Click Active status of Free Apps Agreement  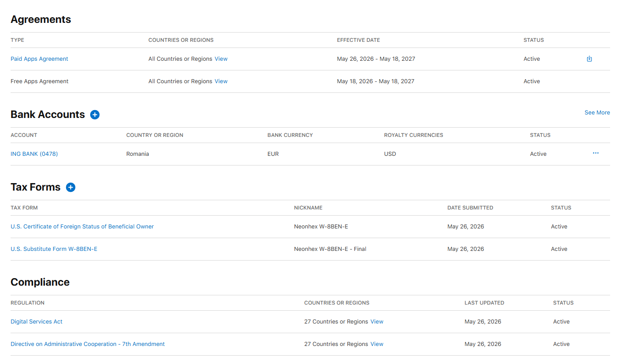532,81
